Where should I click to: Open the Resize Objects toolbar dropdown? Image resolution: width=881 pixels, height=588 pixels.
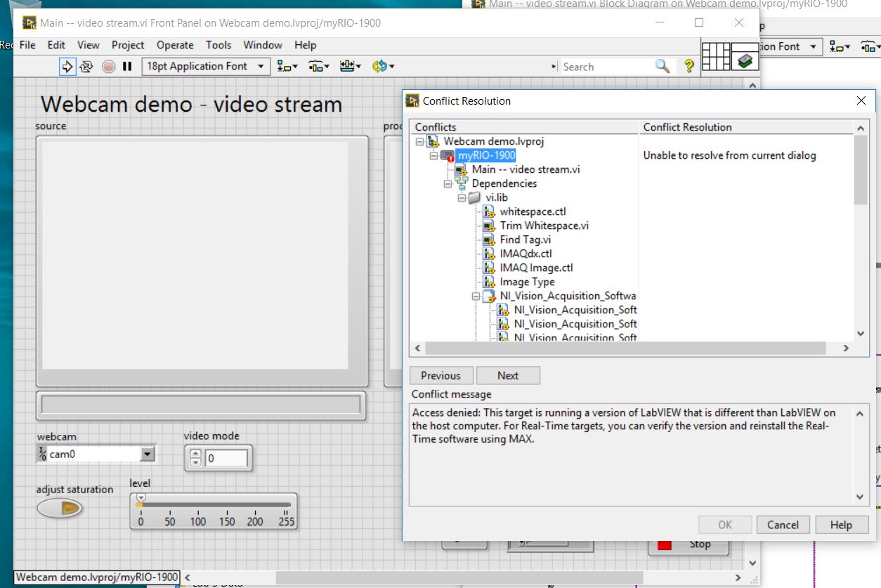coord(351,66)
